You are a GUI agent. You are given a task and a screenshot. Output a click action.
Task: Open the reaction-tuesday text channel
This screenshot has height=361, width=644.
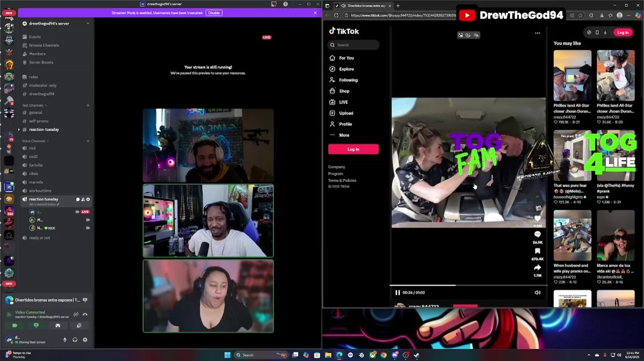pyautogui.click(x=44, y=129)
